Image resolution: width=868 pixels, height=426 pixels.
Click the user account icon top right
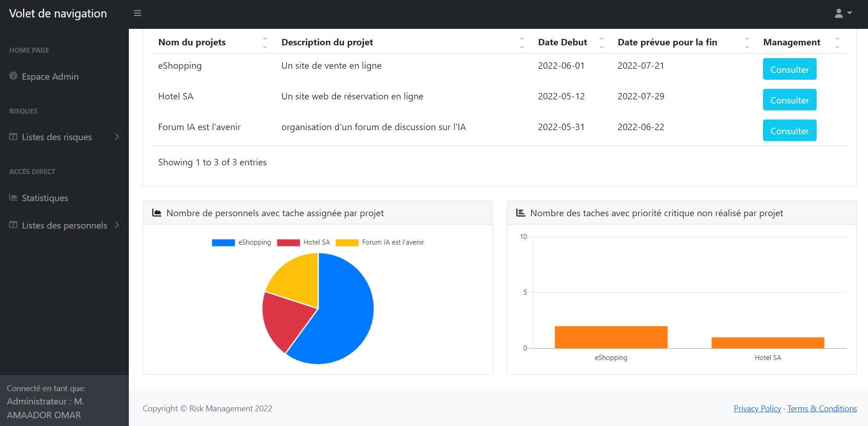(x=840, y=13)
